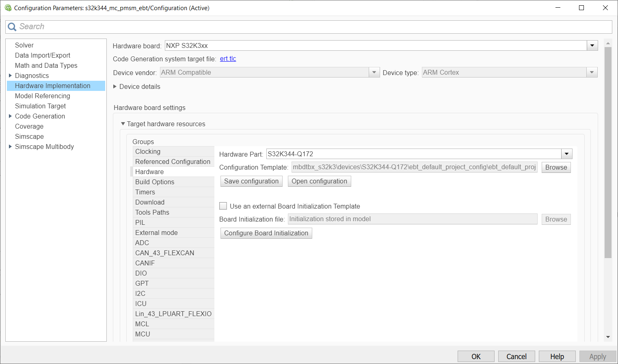This screenshot has width=618, height=364.
Task: Expand the Code Generation tree node
Action: (x=10, y=116)
